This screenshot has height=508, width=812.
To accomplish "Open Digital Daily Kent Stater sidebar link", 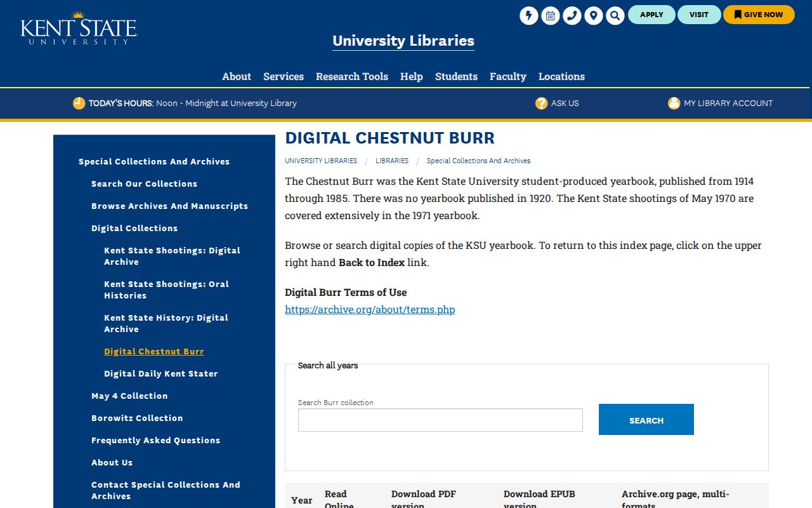I will (160, 373).
